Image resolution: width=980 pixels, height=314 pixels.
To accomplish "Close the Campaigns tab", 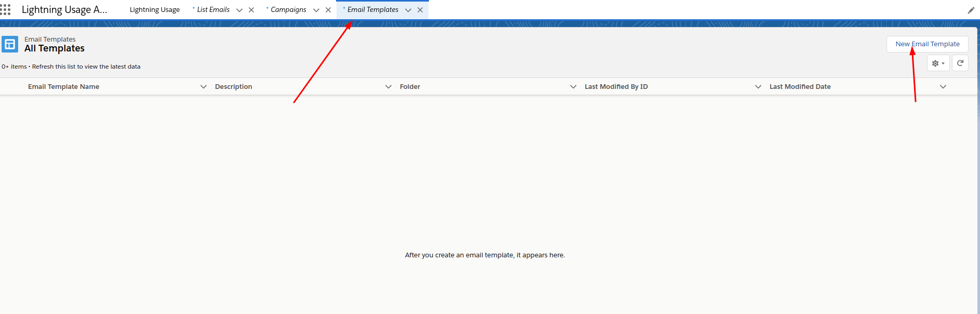I will [x=328, y=10].
